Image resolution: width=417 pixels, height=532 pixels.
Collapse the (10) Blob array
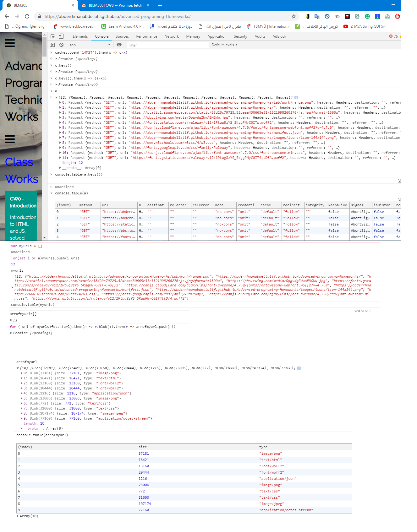18,368
